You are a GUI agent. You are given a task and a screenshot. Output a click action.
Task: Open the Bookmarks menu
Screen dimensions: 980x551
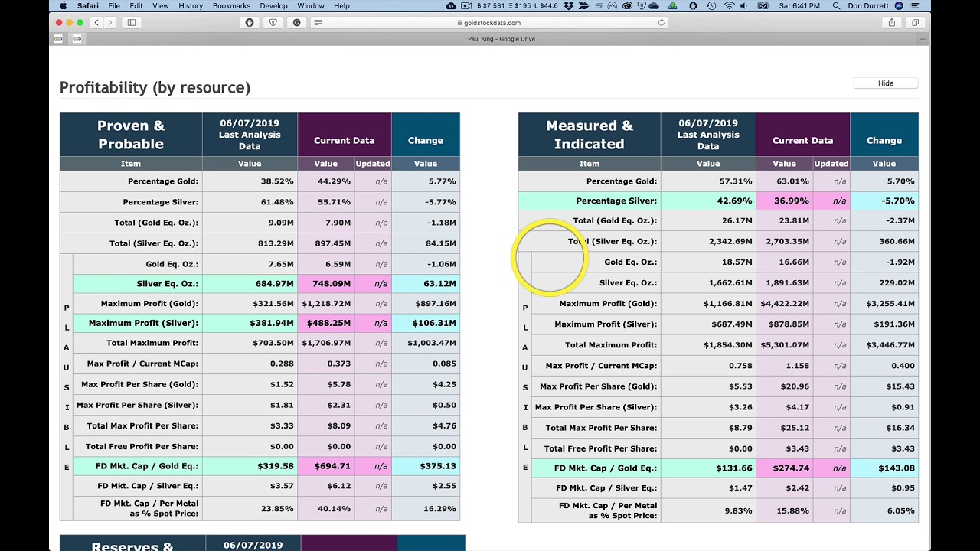tap(231, 5)
